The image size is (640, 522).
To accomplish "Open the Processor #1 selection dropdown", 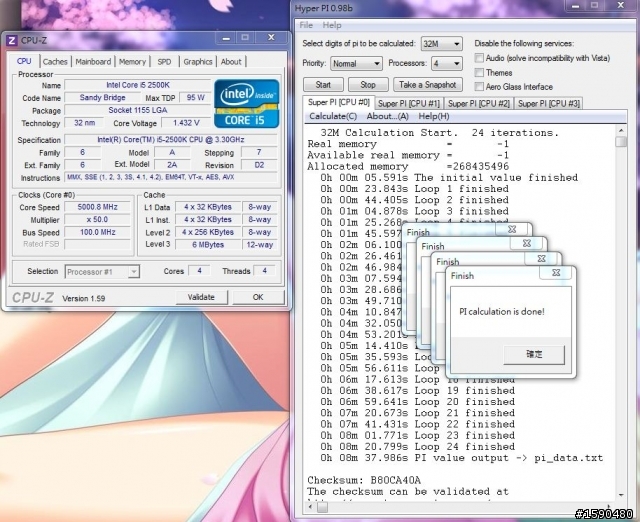I will 102,272.
